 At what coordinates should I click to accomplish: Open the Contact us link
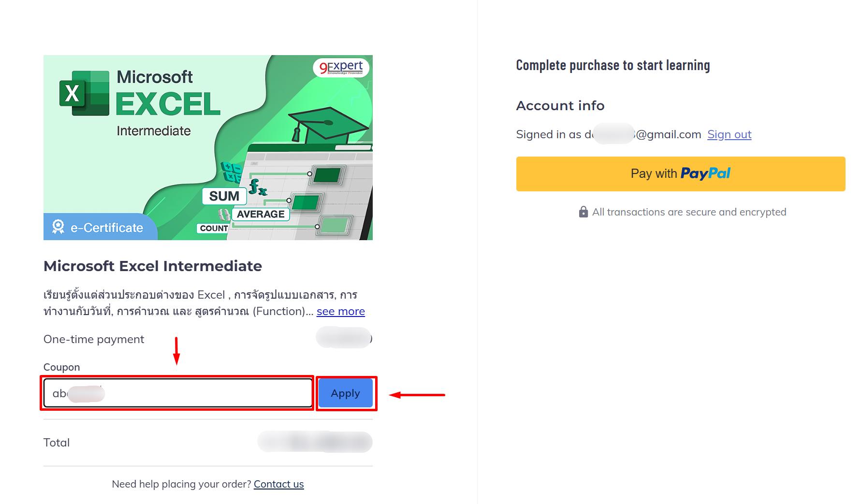pyautogui.click(x=278, y=484)
